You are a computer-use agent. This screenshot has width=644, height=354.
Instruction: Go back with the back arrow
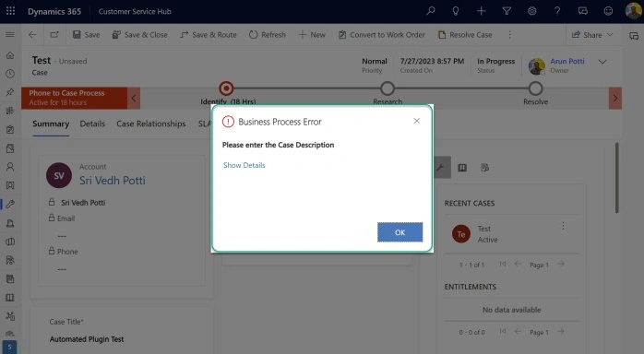click(x=32, y=35)
